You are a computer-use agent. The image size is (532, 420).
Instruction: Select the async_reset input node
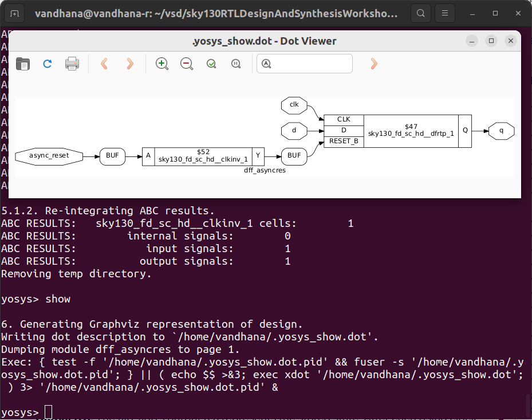tap(49, 156)
